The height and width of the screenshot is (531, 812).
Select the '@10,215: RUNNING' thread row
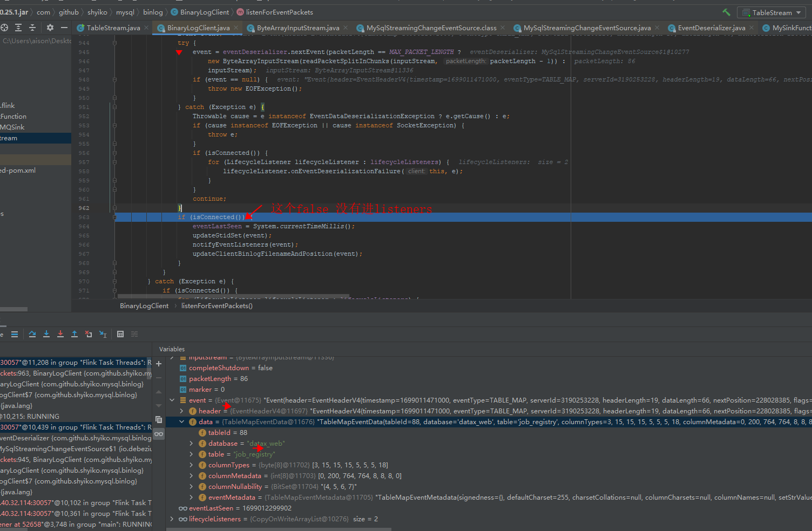click(76, 417)
